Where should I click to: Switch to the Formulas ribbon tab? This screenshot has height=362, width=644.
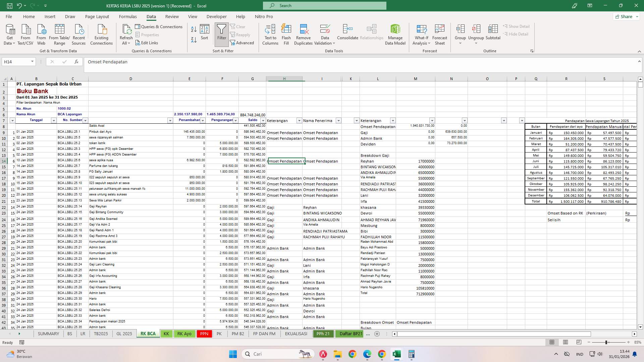click(x=128, y=16)
